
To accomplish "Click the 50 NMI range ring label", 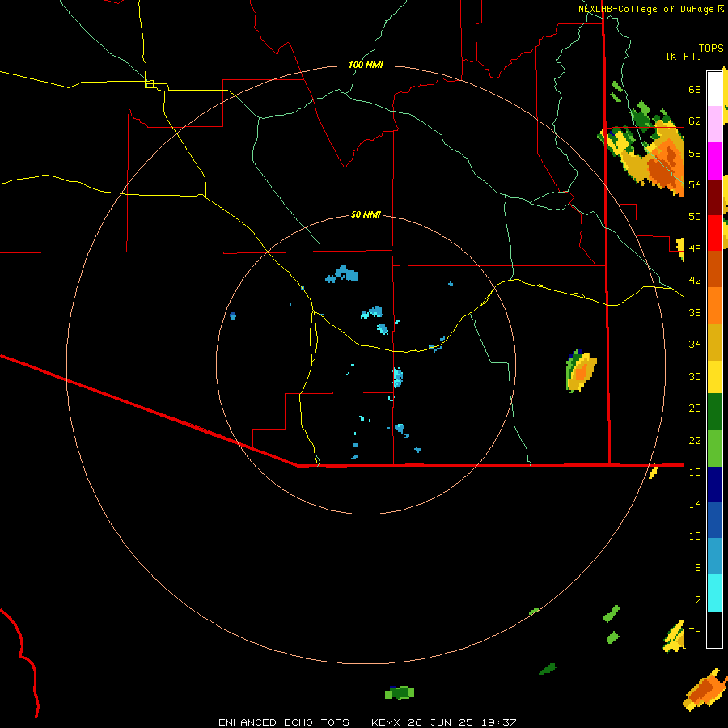I will tap(366, 214).
